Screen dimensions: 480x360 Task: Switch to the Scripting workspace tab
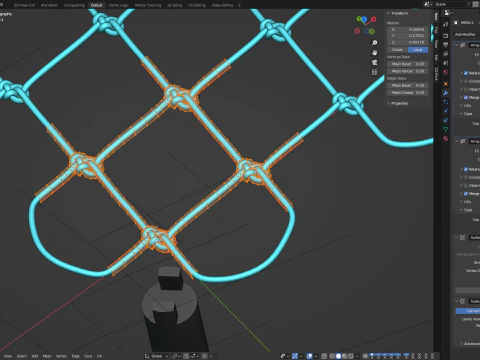pyautogui.click(x=175, y=5)
